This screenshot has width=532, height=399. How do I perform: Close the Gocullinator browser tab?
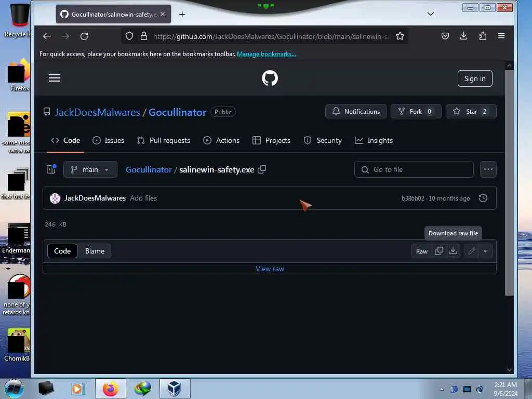pyautogui.click(x=163, y=14)
